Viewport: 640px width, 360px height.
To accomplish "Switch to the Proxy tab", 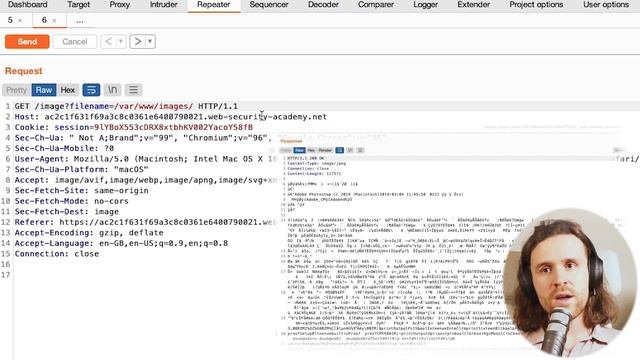I will coord(120,5).
